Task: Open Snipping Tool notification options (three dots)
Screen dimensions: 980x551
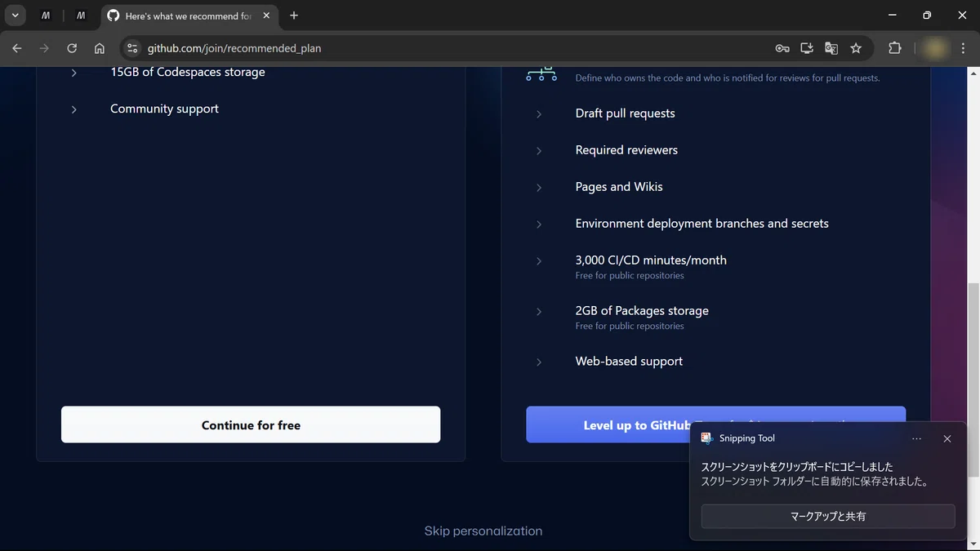Action: tap(916, 438)
